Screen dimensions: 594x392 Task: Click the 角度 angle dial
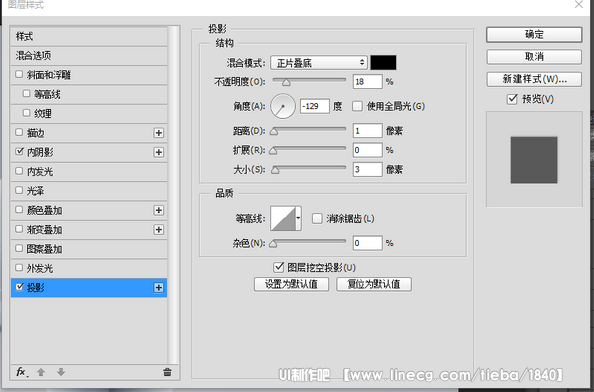[x=283, y=106]
